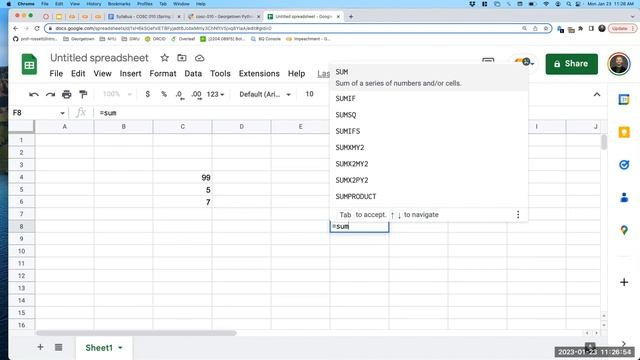The image size is (640, 360).
Task: Click the horizontal scrollbar thumb
Action: pyautogui.click(x=136, y=333)
